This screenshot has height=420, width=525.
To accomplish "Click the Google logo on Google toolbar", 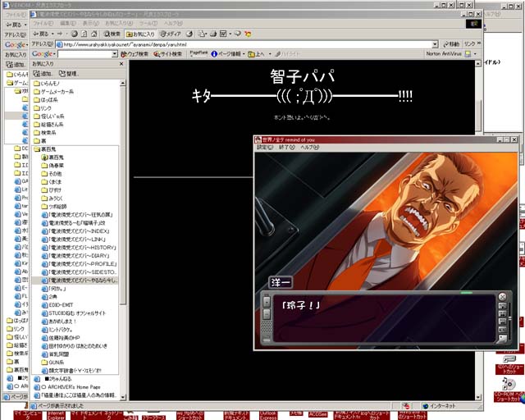I will [x=42, y=54].
